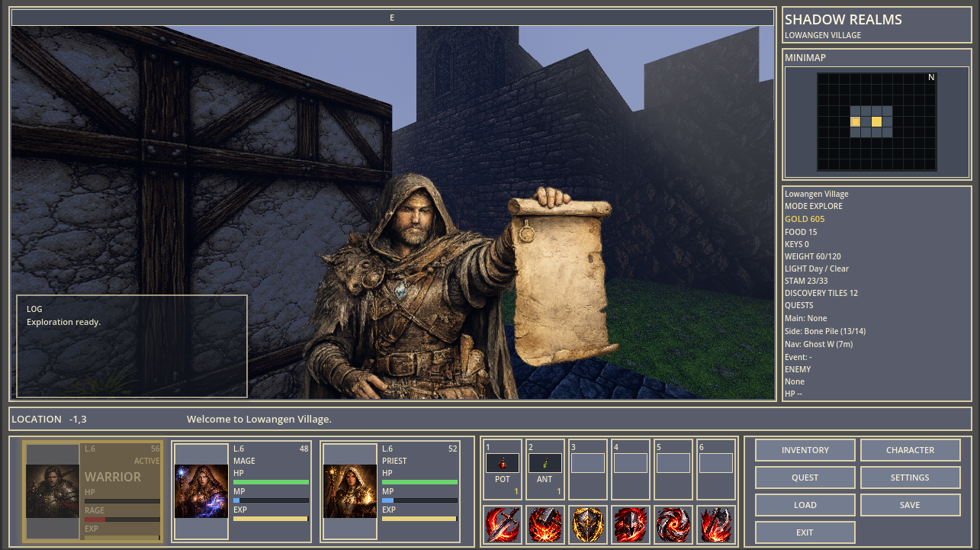This screenshot has height=550, width=980.
Task: Select the Priest portrait
Action: pos(350,492)
